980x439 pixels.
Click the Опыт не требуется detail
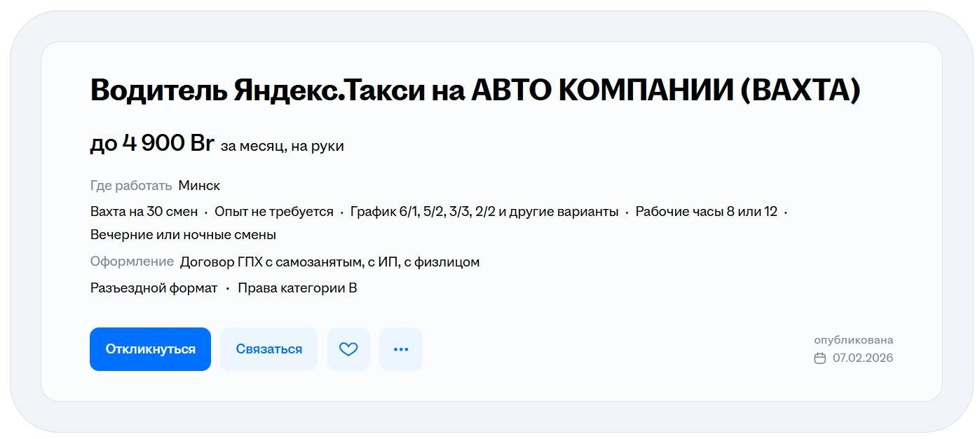coord(274,212)
